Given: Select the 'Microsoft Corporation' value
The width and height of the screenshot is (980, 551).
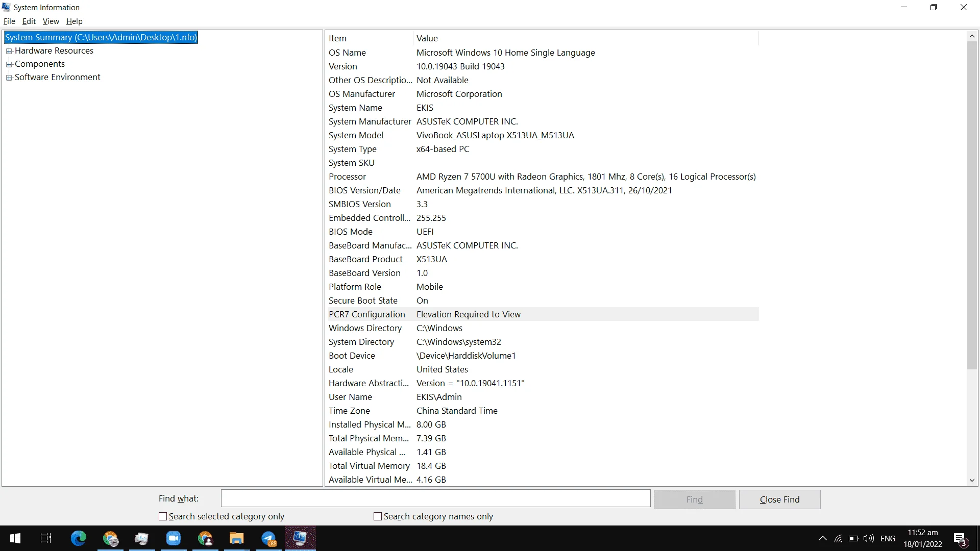Looking at the screenshot, I should [459, 94].
